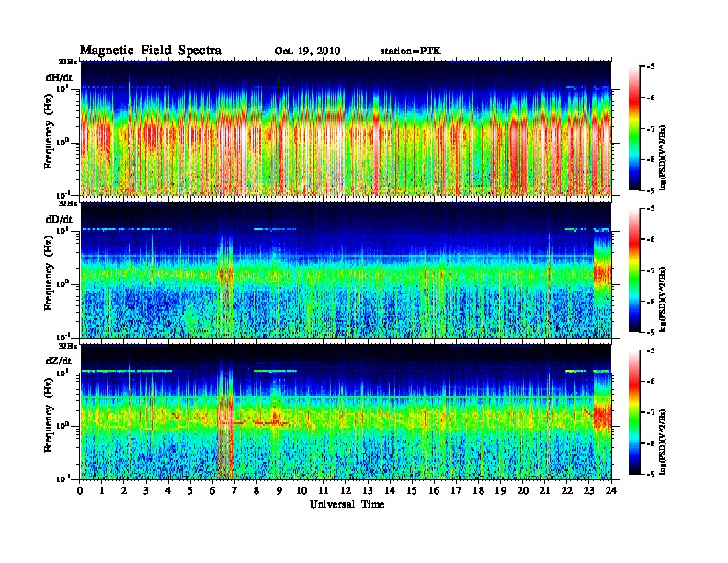Click hour "16" on the time axis
Viewport: 728px width, 563px height.
click(x=434, y=490)
